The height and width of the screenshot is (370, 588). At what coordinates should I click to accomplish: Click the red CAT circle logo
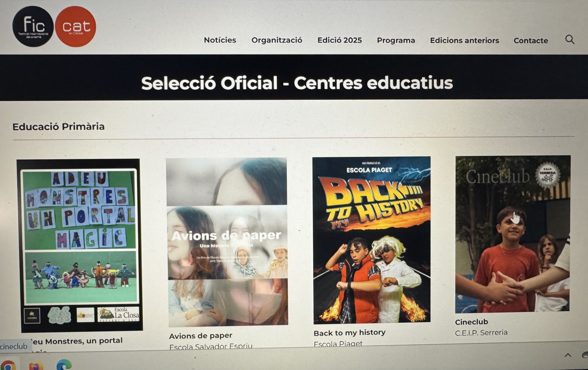[76, 26]
